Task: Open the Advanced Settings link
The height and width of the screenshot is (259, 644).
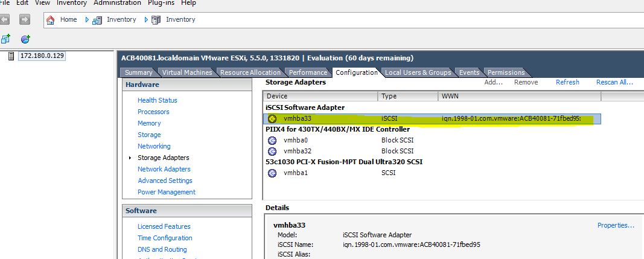Action: click(165, 181)
